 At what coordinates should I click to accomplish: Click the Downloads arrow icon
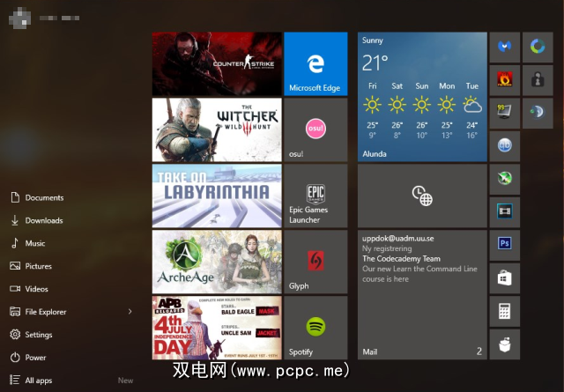pyautogui.click(x=15, y=220)
